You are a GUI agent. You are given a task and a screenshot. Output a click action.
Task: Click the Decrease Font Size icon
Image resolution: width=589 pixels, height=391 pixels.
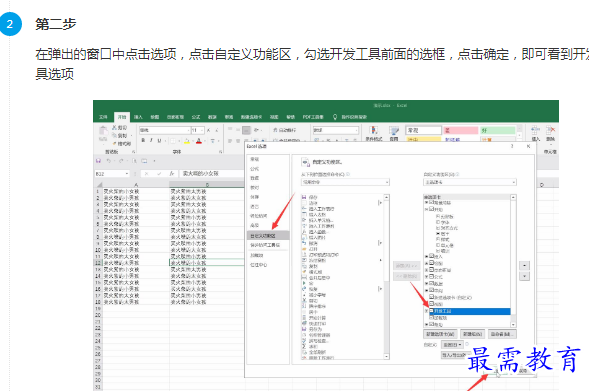pyautogui.click(x=217, y=130)
